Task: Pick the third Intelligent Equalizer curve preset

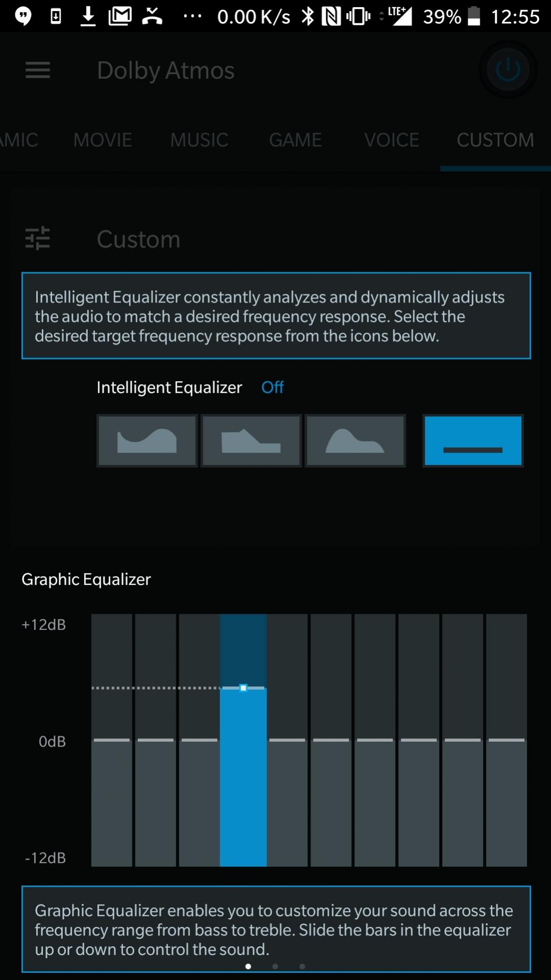Action: click(355, 440)
